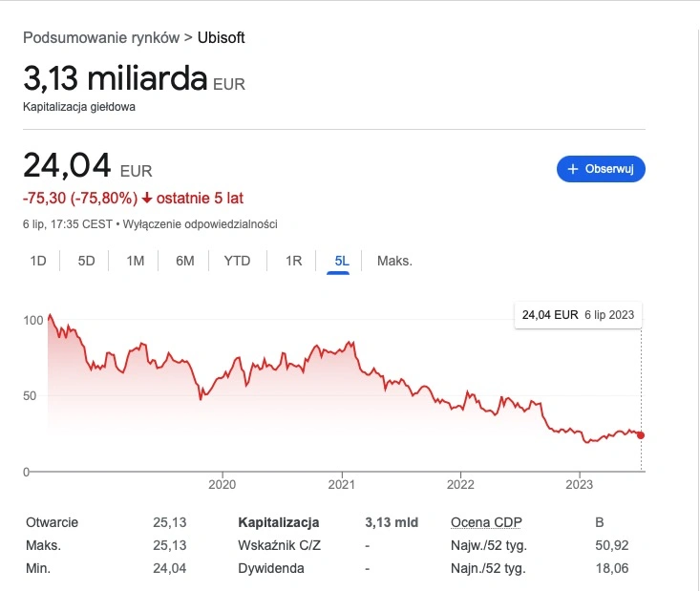Click the plus icon on Obserwuj
This screenshot has width=700, height=591.
coord(573,169)
